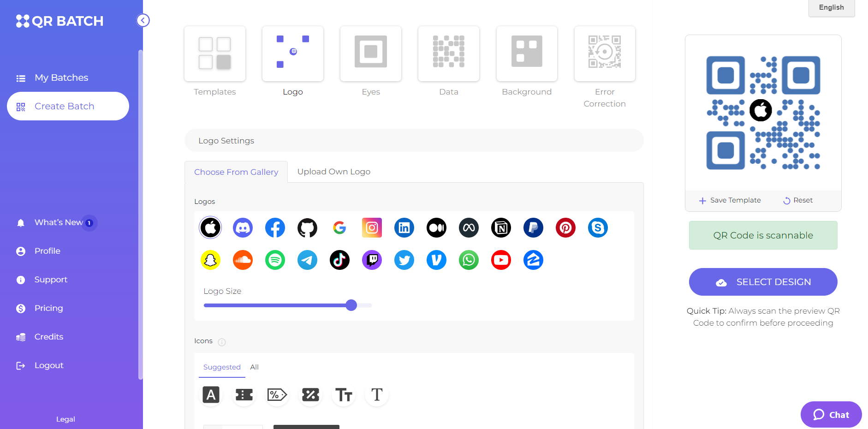The width and height of the screenshot is (868, 429).
Task: Pick the YouTube logo
Action: tap(501, 260)
